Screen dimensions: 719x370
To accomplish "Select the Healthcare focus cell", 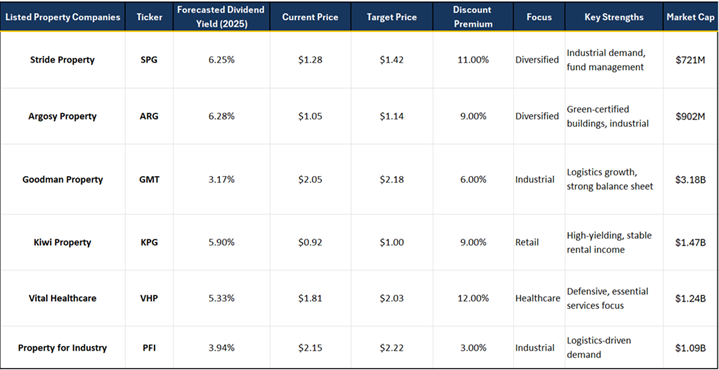I will pos(538,298).
